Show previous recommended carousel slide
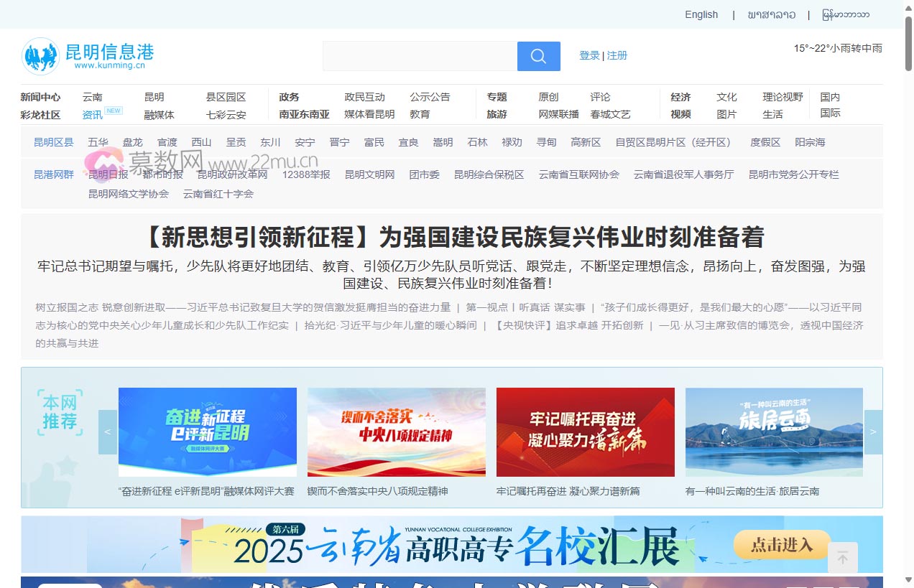 108,432
